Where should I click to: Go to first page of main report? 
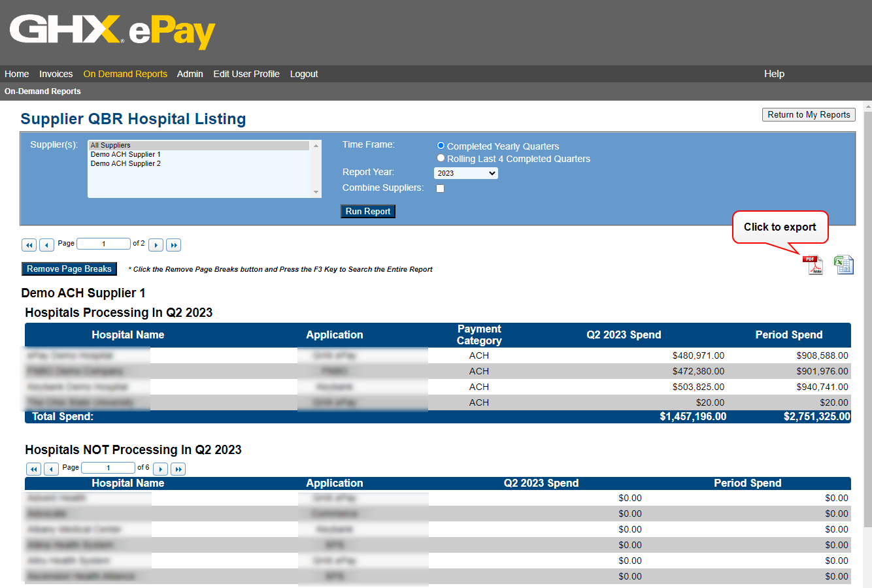tap(29, 245)
